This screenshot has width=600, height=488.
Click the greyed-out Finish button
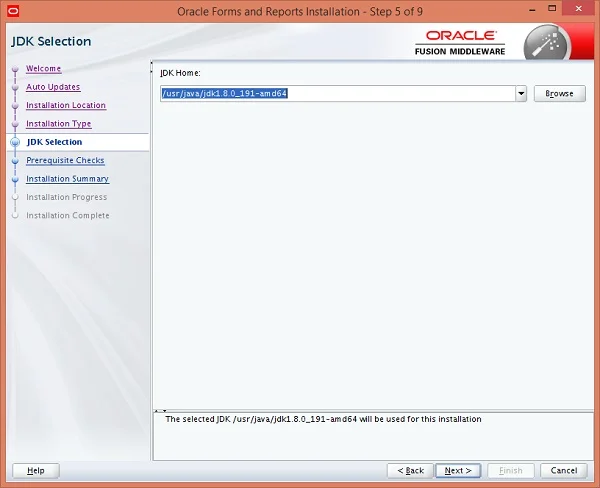tap(511, 470)
